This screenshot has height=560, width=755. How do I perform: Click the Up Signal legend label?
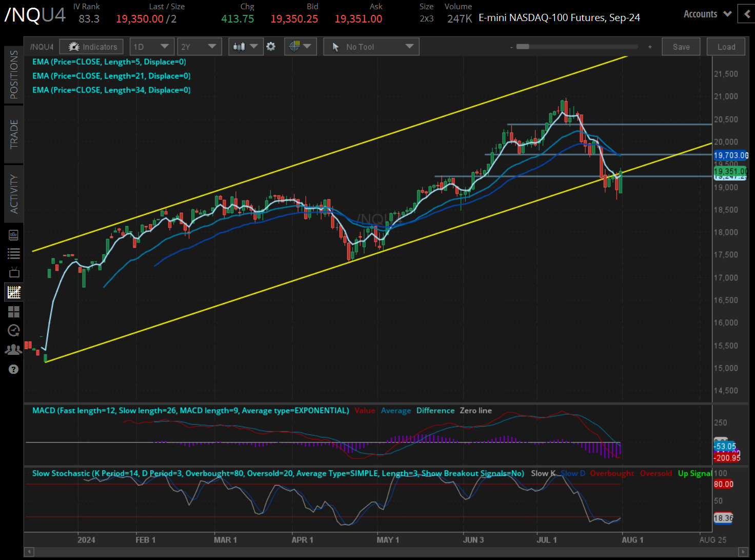click(695, 473)
